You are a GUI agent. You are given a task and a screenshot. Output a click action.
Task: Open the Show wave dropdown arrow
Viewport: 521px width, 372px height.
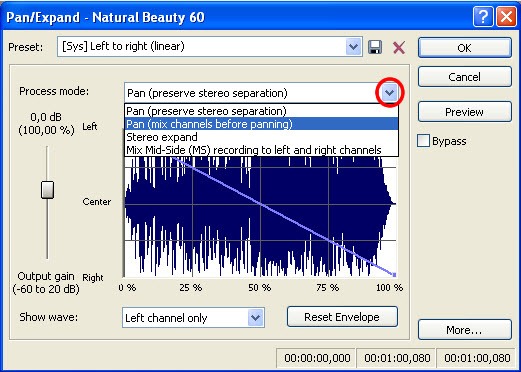[x=255, y=318]
